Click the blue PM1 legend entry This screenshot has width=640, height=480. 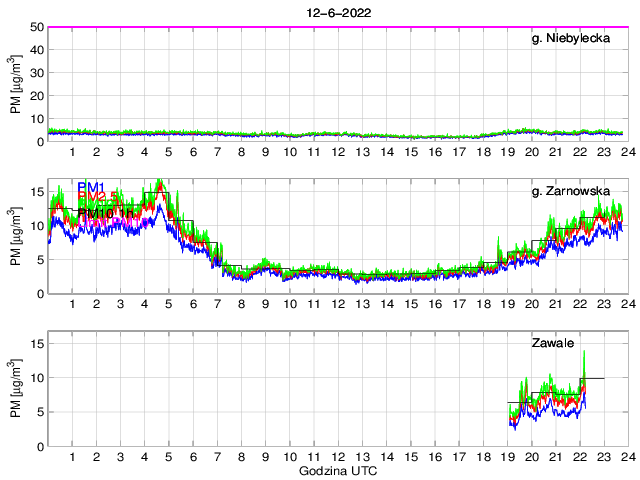tap(93, 185)
